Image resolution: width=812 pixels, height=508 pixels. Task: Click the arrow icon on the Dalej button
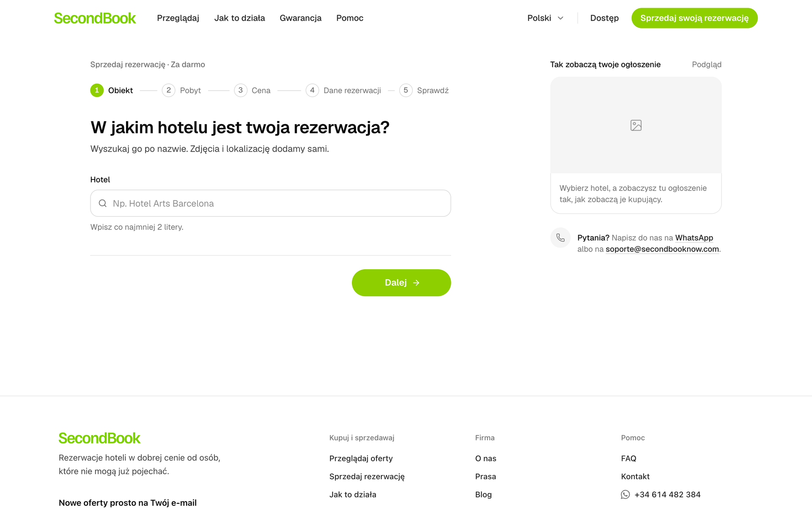[x=416, y=283]
